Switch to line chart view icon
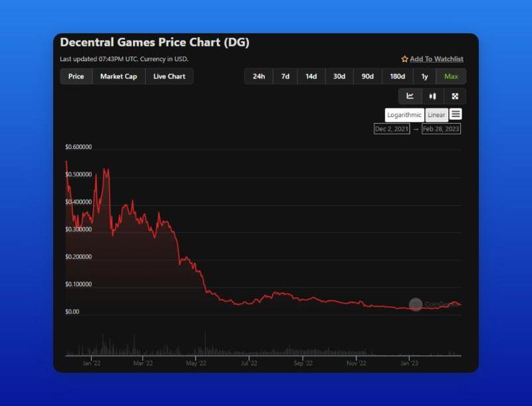The width and height of the screenshot is (532, 406). pos(410,97)
